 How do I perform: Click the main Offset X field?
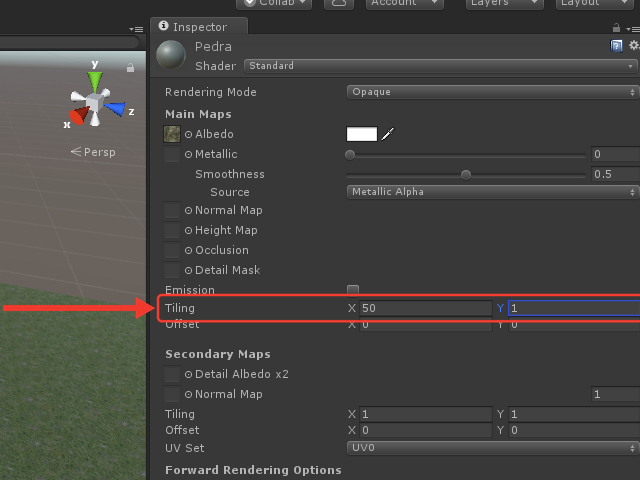coord(426,326)
